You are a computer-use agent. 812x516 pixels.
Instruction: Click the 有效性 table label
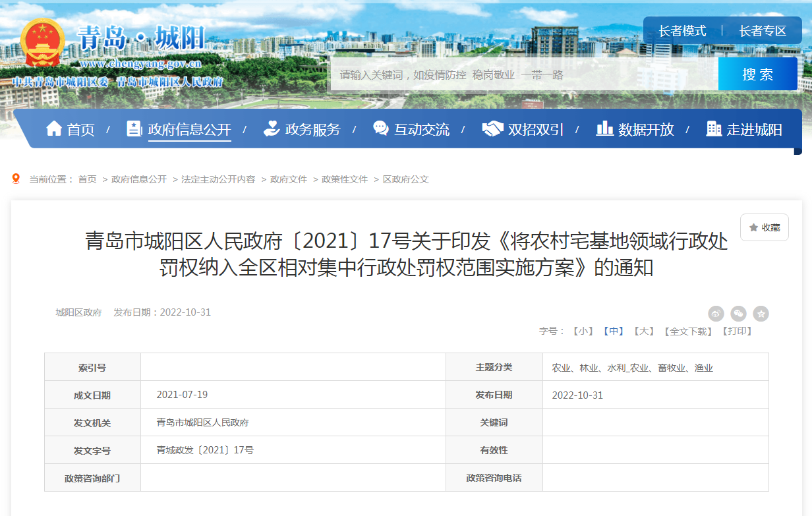[x=494, y=450]
